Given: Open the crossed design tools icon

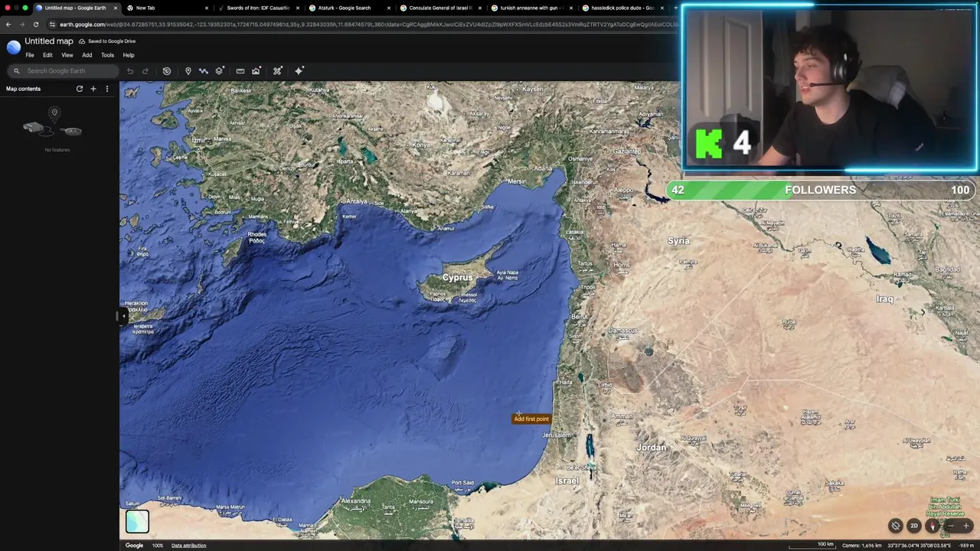Looking at the screenshot, I should click(278, 71).
